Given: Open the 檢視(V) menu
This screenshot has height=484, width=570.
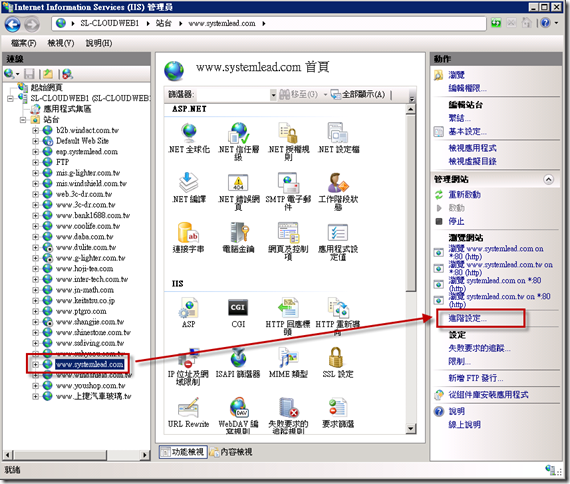Looking at the screenshot, I should click(x=61, y=43).
